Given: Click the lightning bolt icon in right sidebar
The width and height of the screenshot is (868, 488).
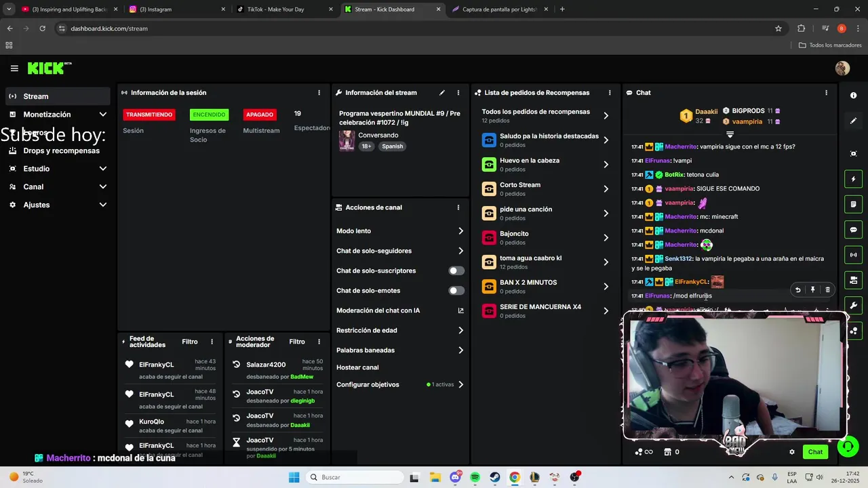Looking at the screenshot, I should [853, 179].
